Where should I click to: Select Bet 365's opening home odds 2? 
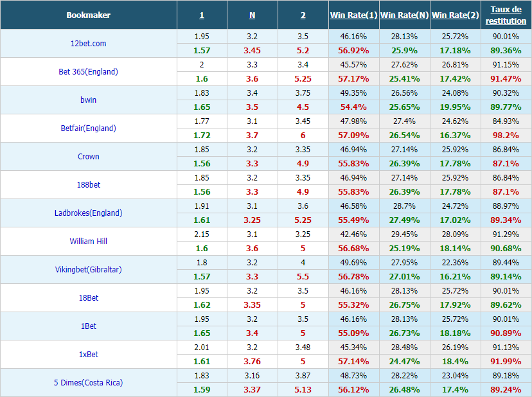point(202,64)
